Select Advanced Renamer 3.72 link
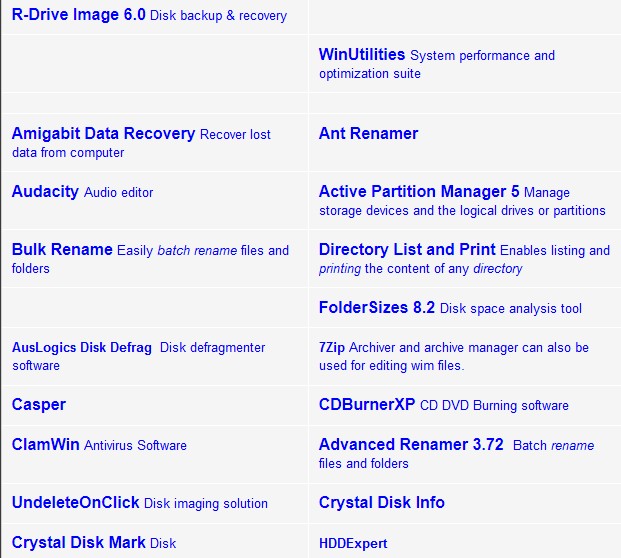The image size is (621, 558). point(411,445)
